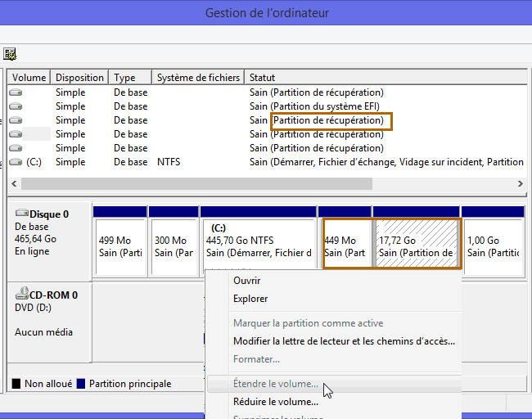Click the (C:) volume label in list

(x=34, y=162)
